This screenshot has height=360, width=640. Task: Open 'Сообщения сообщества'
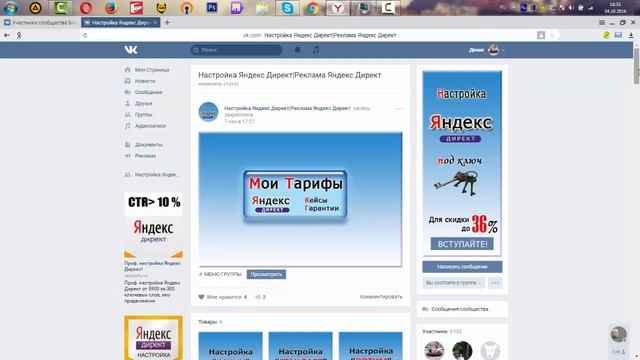coord(460,309)
